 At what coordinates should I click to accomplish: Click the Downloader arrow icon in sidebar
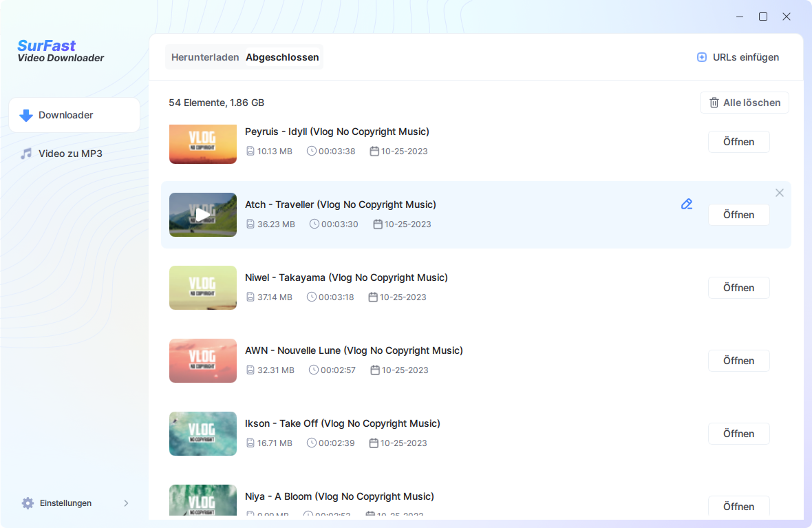(26, 115)
